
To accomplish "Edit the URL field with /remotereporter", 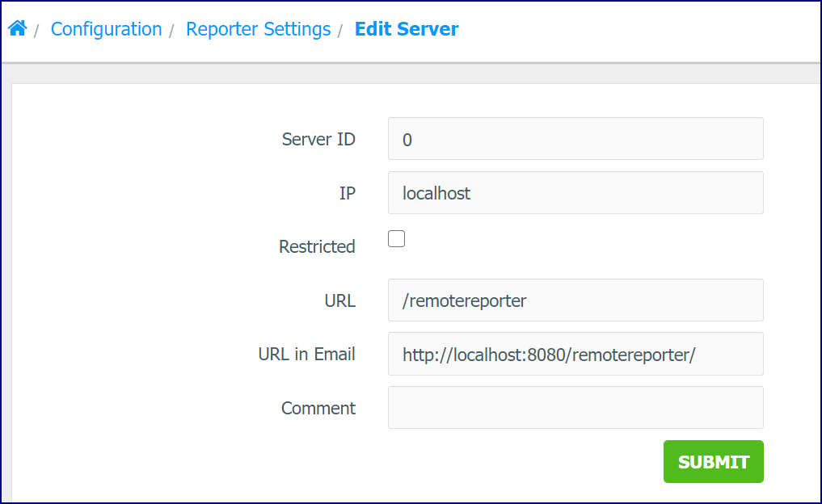I will tap(575, 300).
